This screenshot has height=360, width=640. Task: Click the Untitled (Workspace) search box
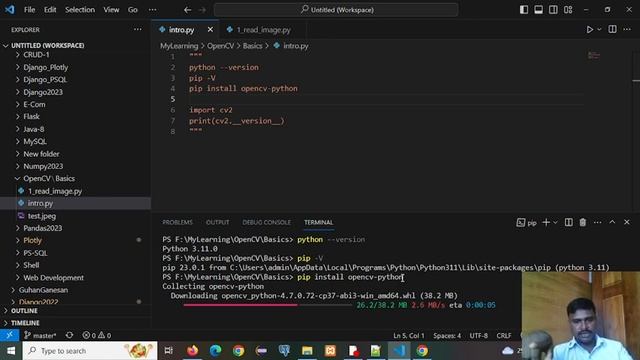(x=336, y=10)
